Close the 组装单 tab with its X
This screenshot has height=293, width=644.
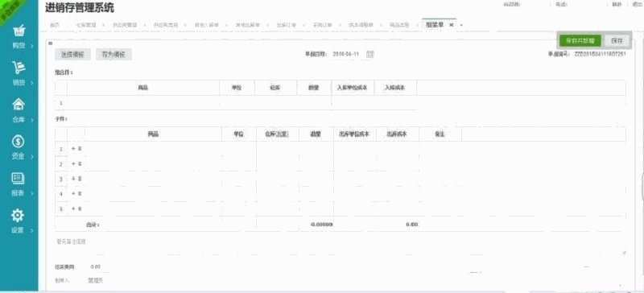click(451, 25)
